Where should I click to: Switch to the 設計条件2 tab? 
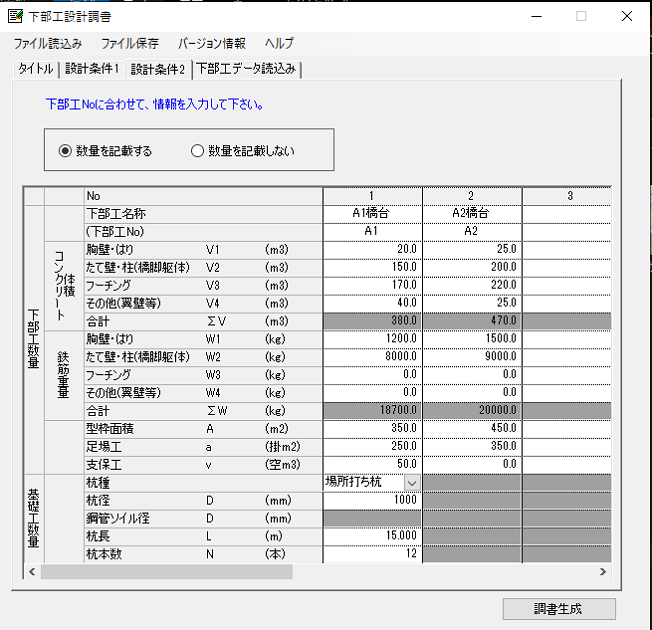158,69
